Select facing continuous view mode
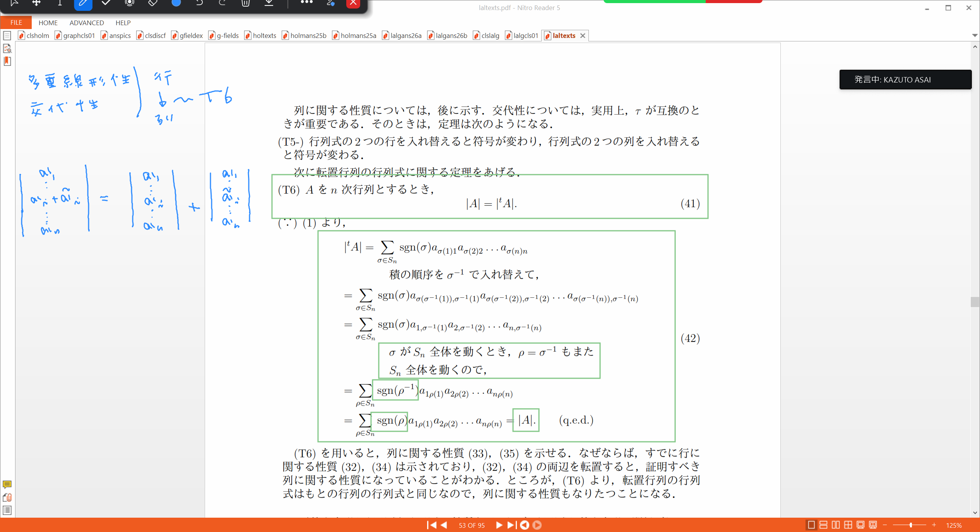Viewport: 980px width, 532px height. pos(848,525)
